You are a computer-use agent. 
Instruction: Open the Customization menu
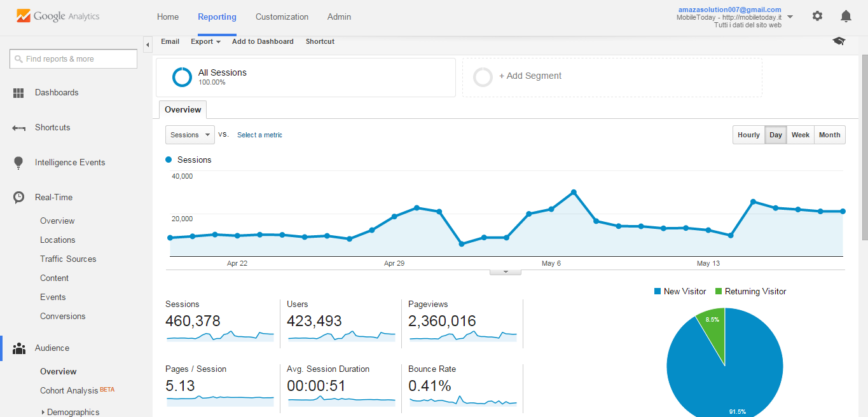click(x=282, y=17)
